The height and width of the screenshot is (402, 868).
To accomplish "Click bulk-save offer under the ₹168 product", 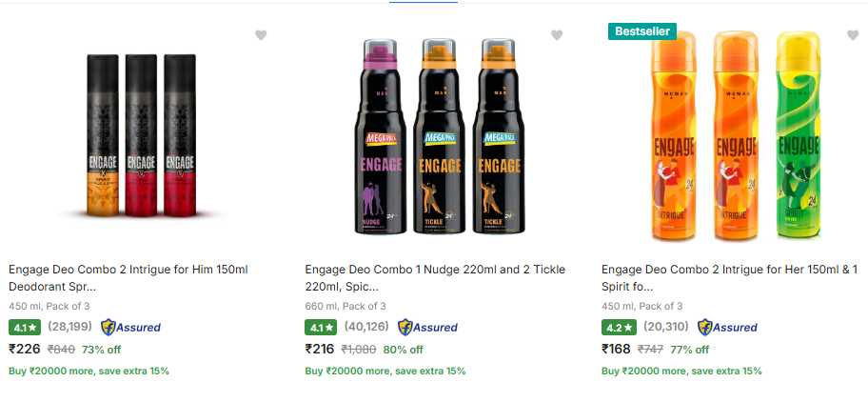I will [681, 371].
